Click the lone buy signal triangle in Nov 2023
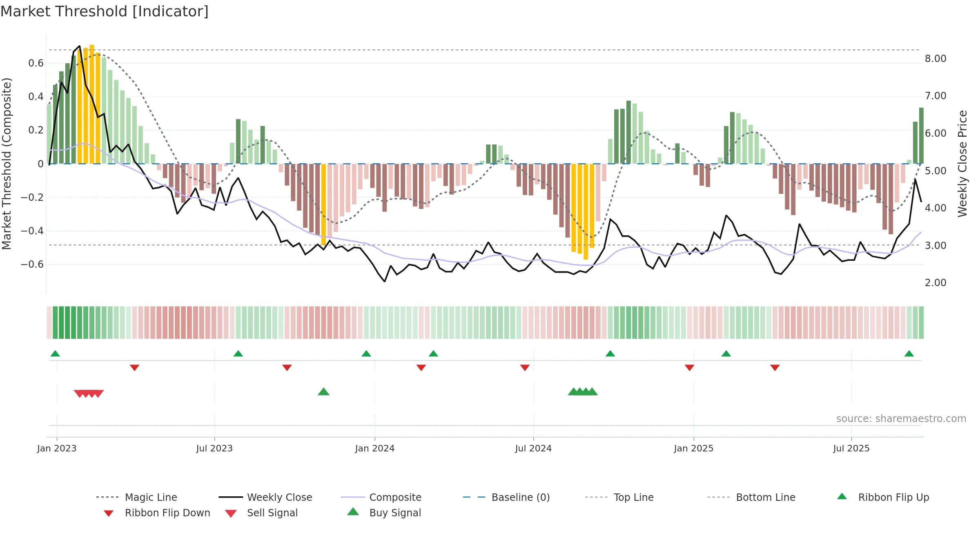This screenshot has width=980, height=551. pos(323,391)
